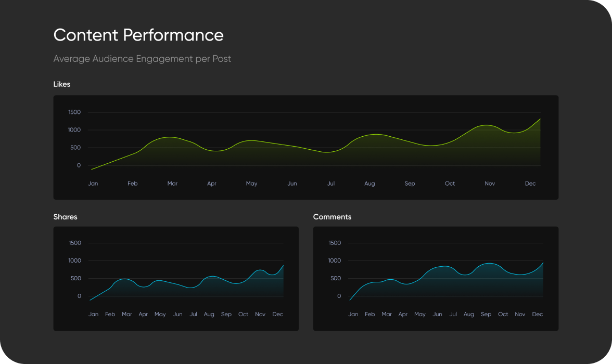This screenshot has width=612, height=364.
Task: Select the Comments chart title
Action: coord(332,217)
